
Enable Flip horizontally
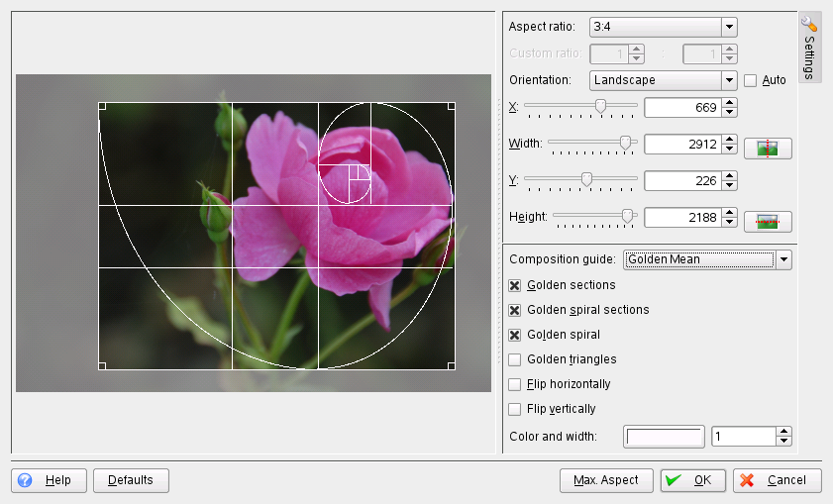(515, 384)
